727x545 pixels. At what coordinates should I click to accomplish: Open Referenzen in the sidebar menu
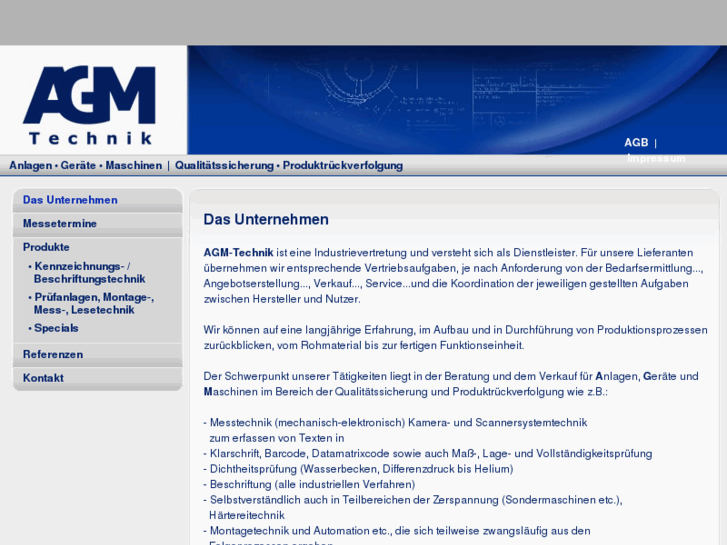[53, 354]
